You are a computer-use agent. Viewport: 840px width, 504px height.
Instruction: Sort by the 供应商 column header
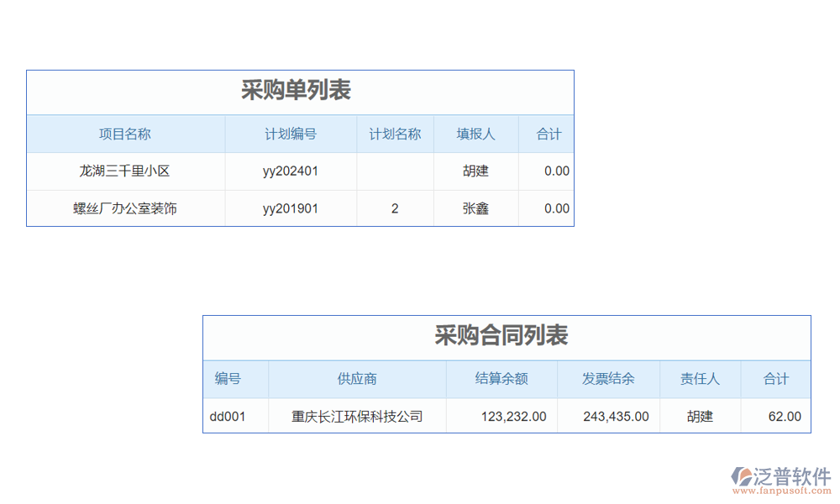tap(357, 379)
